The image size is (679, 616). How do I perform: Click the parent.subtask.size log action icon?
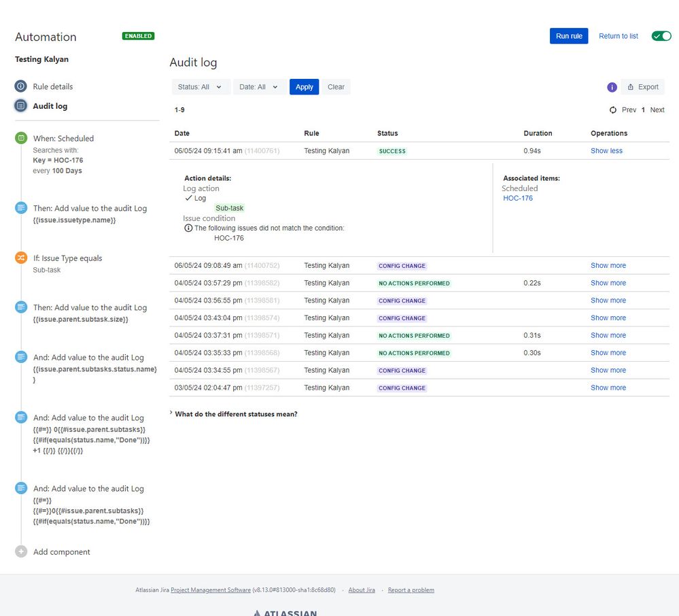[21, 307]
